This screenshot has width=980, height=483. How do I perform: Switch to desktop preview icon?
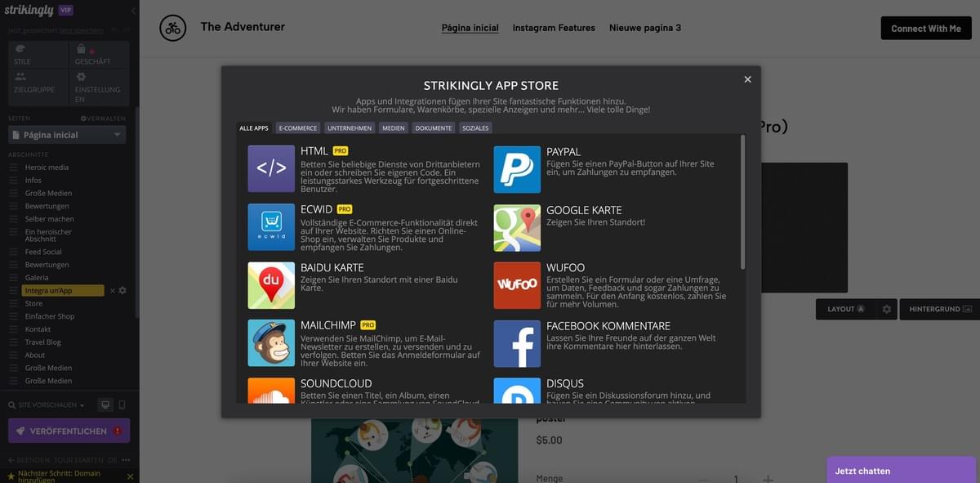pos(105,405)
